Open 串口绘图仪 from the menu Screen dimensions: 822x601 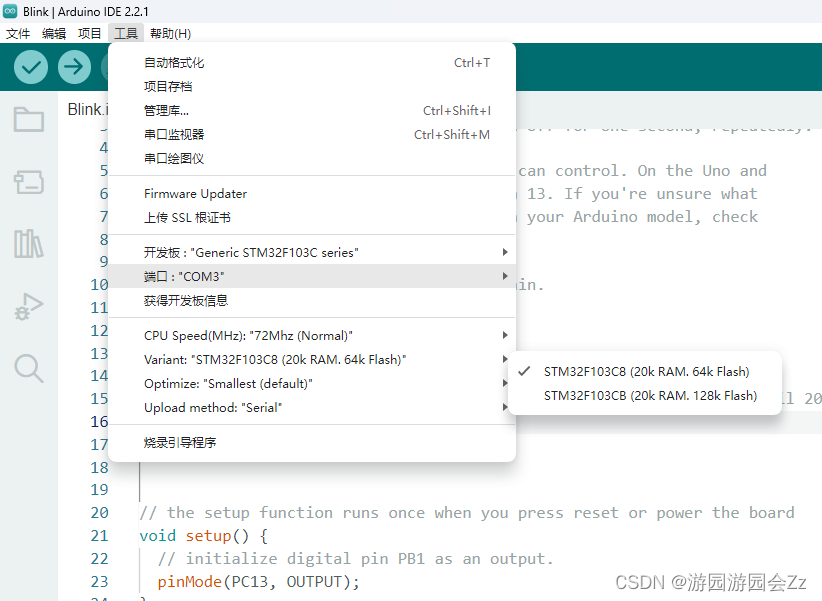click(312, 158)
